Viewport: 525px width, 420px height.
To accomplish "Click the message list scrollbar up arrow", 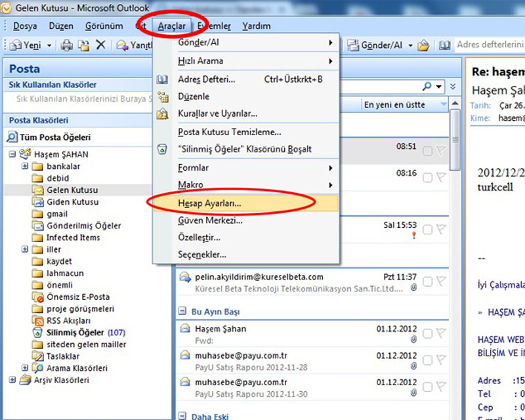I will [x=455, y=103].
